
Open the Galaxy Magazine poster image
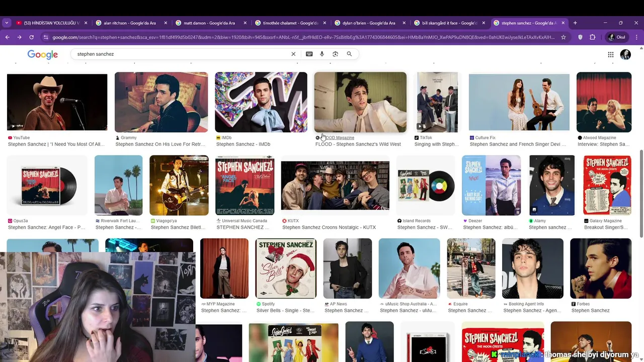607,186
